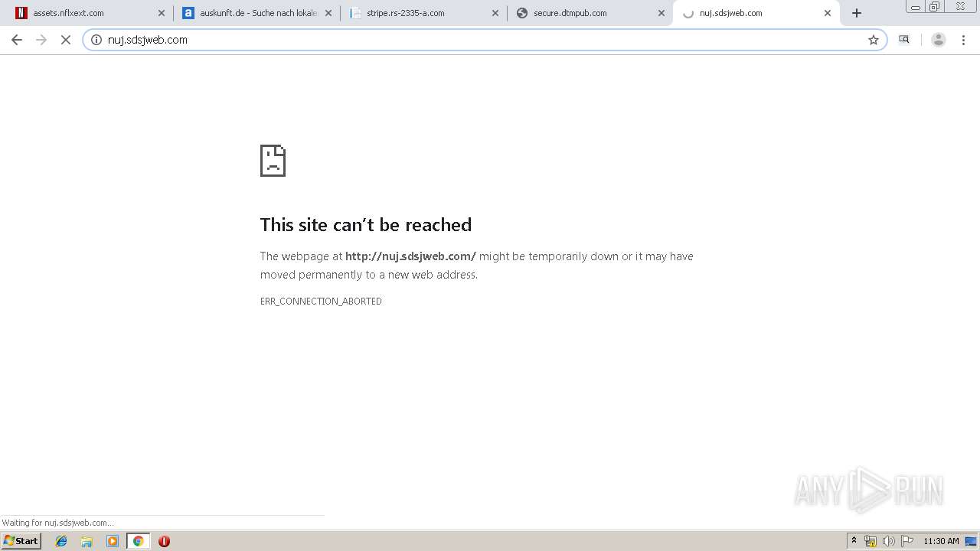Click the ERR_CONNECTION_ABORTED error code
This screenshot has width=980, height=551.
pyautogui.click(x=321, y=302)
